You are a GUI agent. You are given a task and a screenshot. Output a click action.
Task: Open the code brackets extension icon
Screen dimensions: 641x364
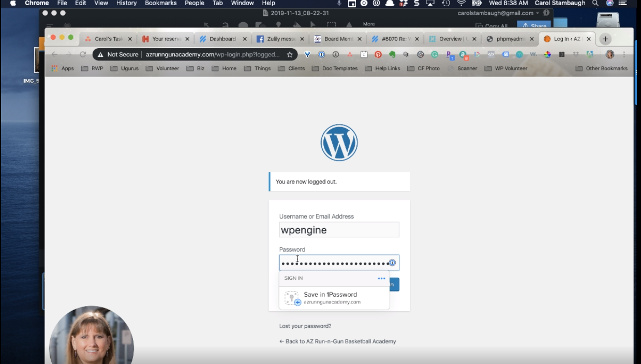coord(491,54)
